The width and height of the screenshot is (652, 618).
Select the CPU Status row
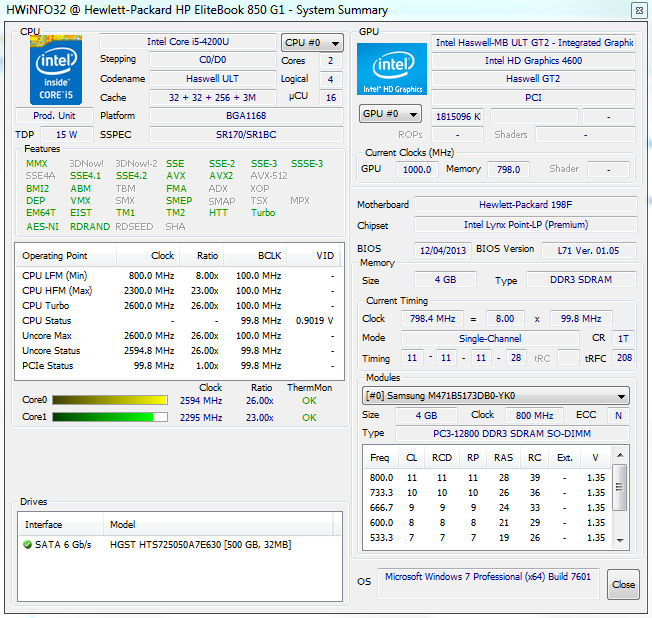(x=179, y=321)
